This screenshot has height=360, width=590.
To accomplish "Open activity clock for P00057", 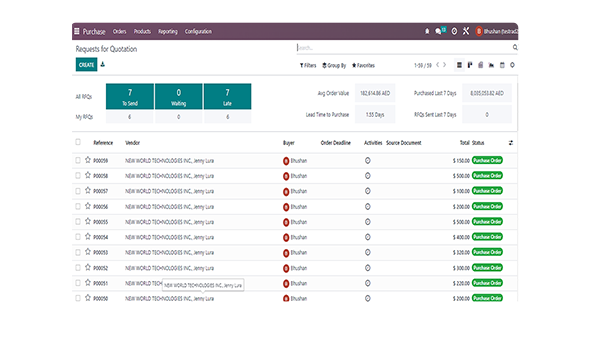I will pyautogui.click(x=368, y=191).
